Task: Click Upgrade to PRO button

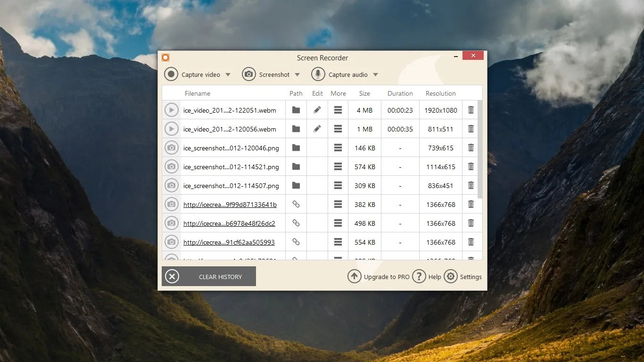Action: [379, 277]
